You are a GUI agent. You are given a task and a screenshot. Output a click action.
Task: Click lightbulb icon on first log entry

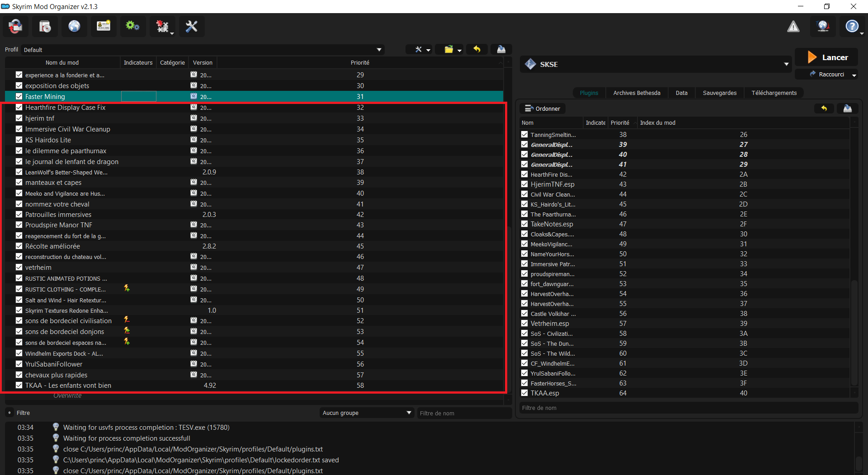[x=56, y=427]
